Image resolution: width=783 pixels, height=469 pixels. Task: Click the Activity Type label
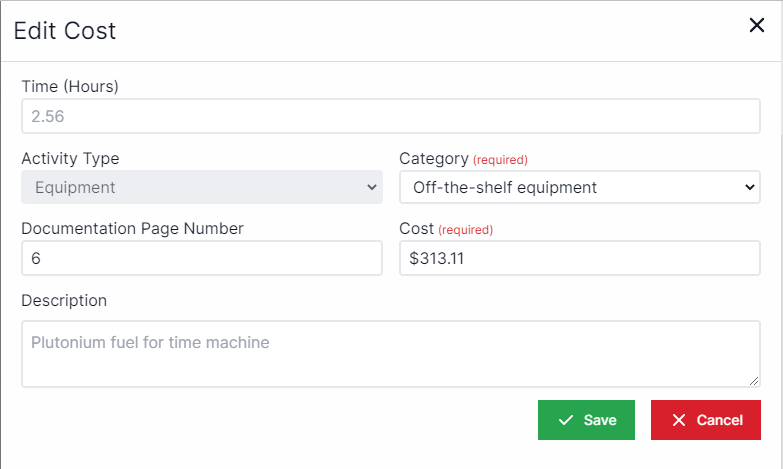coord(70,158)
